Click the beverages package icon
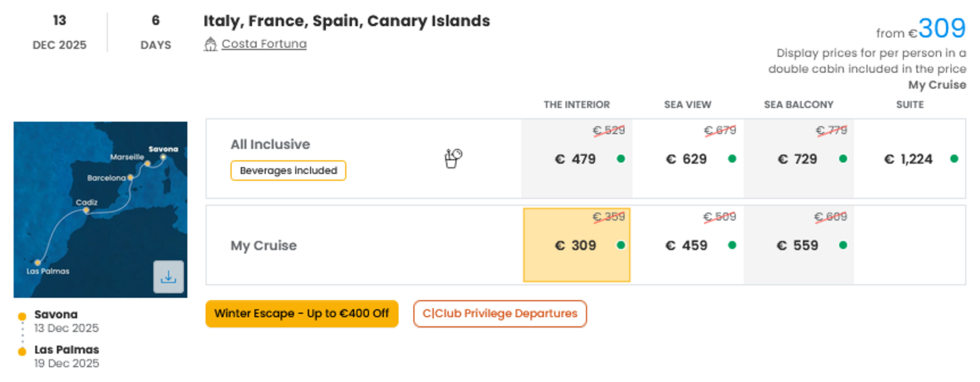The width and height of the screenshot is (980, 382). click(453, 159)
